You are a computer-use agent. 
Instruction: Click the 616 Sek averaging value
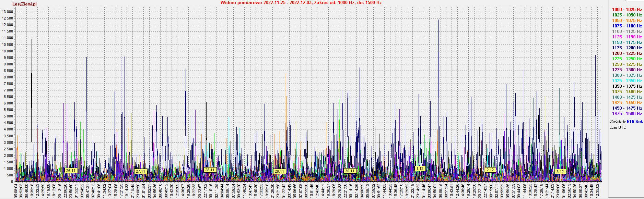coord(635,122)
